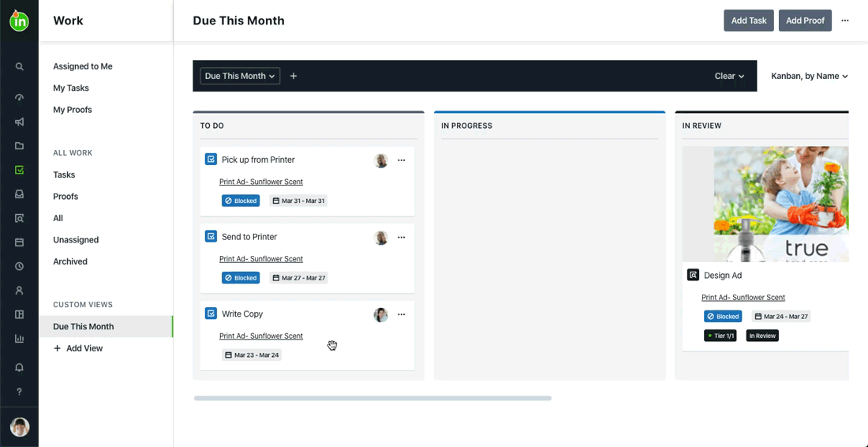Toggle task checkbox icon for Send to Printer
The height and width of the screenshot is (447, 868).
tap(211, 236)
